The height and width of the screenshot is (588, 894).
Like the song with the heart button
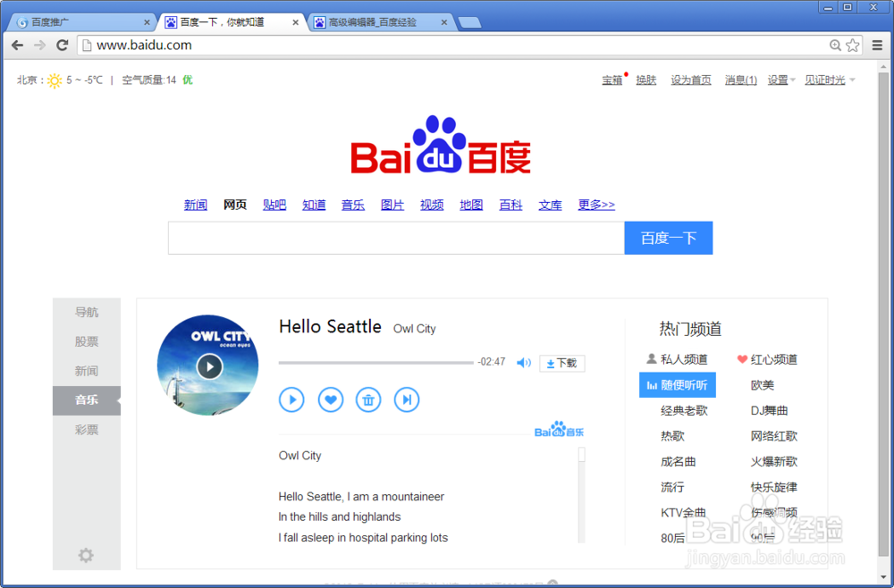click(x=331, y=399)
